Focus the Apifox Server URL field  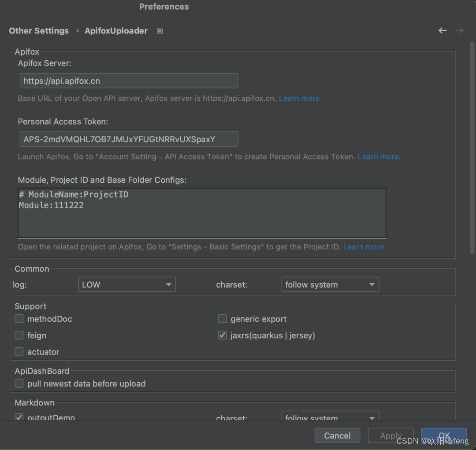(129, 81)
